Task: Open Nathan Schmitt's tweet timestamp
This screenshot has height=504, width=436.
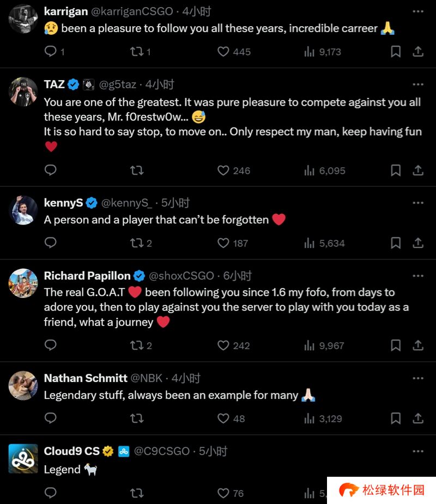Action: pos(186,378)
